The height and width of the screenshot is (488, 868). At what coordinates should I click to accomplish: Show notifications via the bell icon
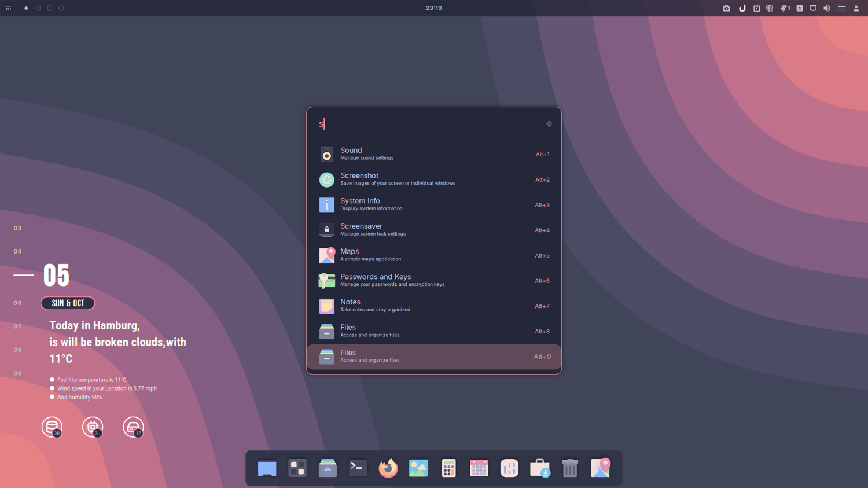point(785,8)
